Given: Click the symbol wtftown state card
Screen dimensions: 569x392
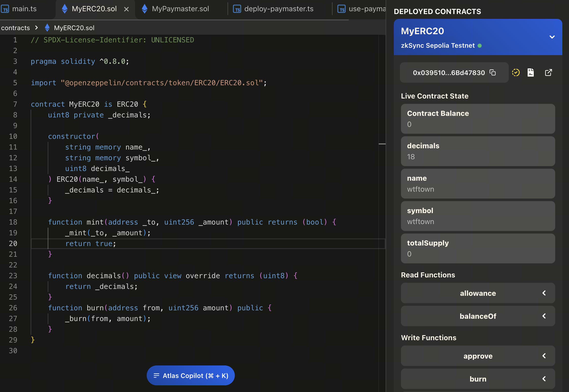Looking at the screenshot, I should point(478,216).
